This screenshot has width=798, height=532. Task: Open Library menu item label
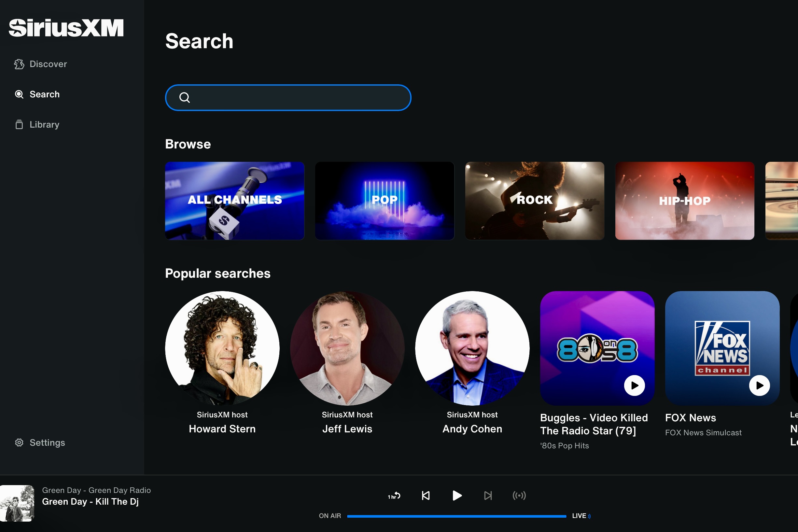click(45, 124)
